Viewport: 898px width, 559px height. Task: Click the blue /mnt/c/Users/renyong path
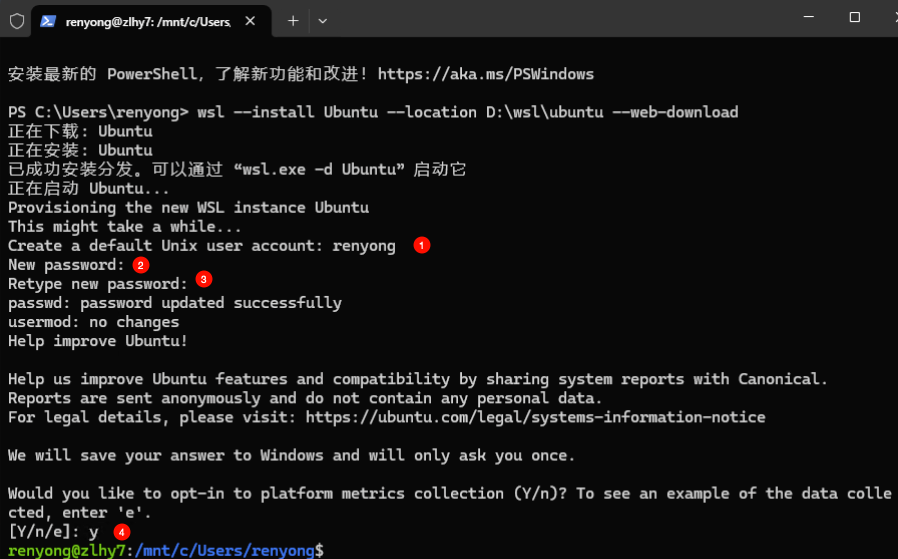point(224,550)
